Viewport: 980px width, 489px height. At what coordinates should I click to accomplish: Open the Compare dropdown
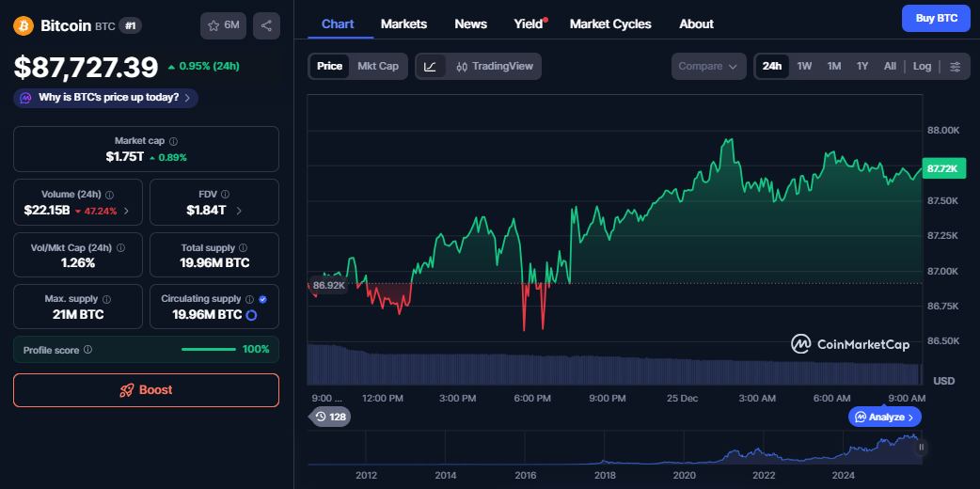click(707, 67)
